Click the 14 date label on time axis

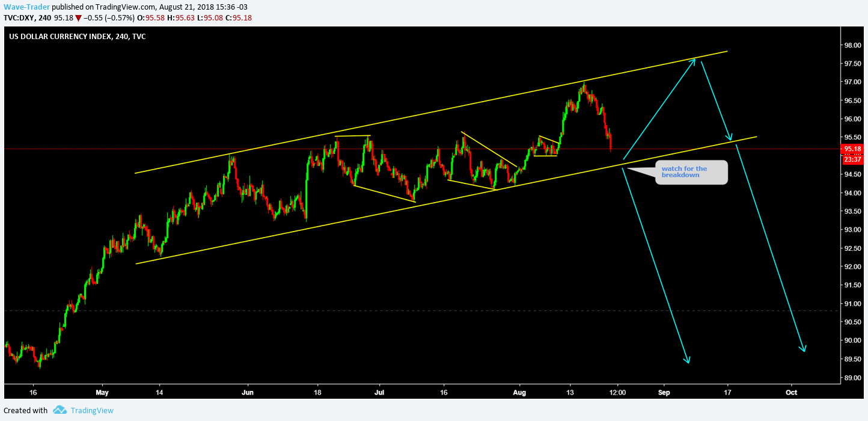pyautogui.click(x=159, y=392)
